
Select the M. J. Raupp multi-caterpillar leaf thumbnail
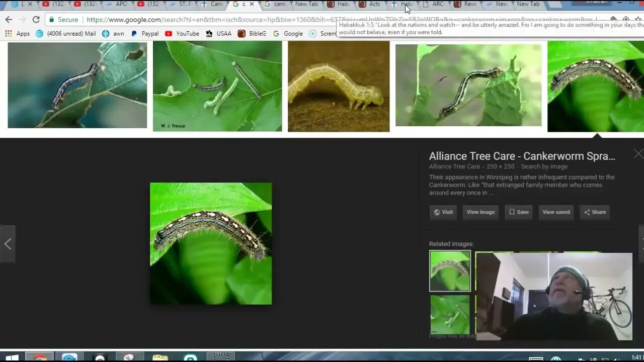tap(217, 86)
